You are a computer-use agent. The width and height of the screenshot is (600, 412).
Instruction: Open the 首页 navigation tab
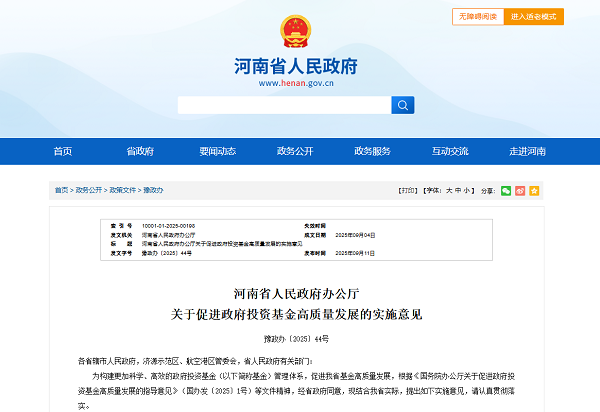pyautogui.click(x=63, y=151)
